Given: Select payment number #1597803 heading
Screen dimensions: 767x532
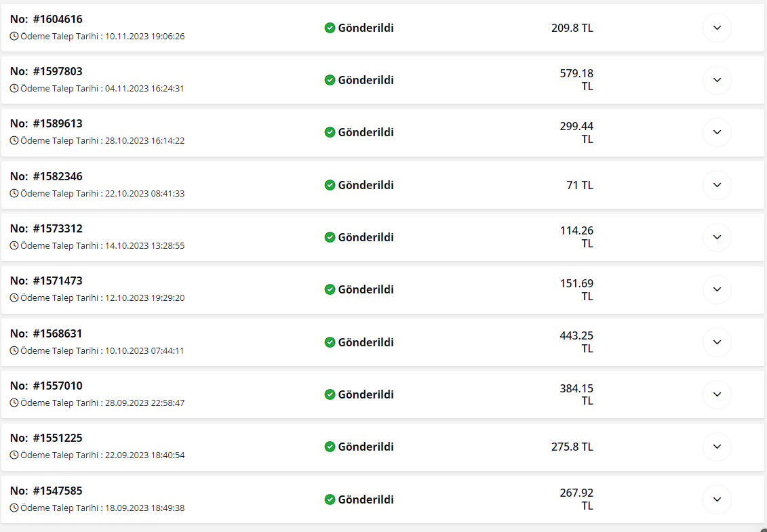Looking at the screenshot, I should tap(47, 71).
